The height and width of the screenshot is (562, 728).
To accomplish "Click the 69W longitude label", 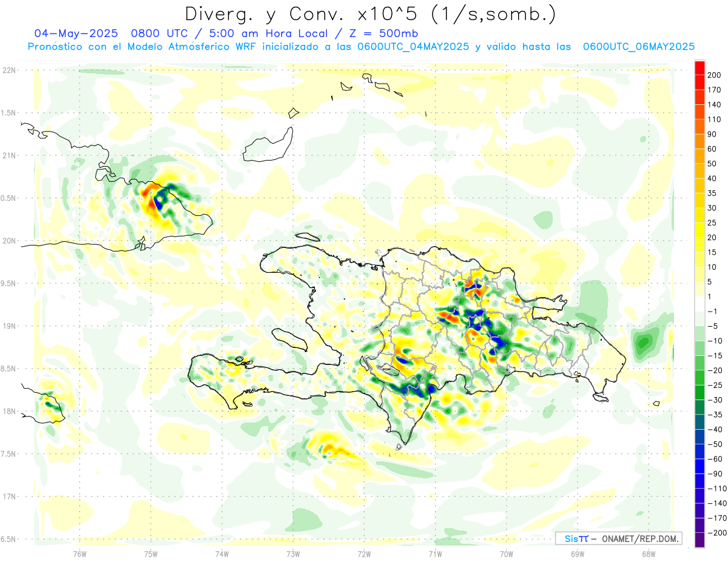I will [578, 554].
